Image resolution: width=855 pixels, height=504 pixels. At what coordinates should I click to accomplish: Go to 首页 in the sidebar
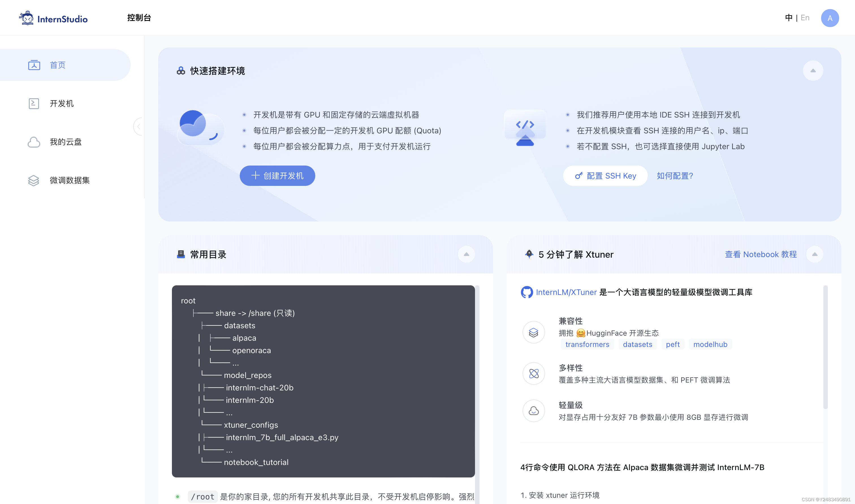tap(65, 65)
